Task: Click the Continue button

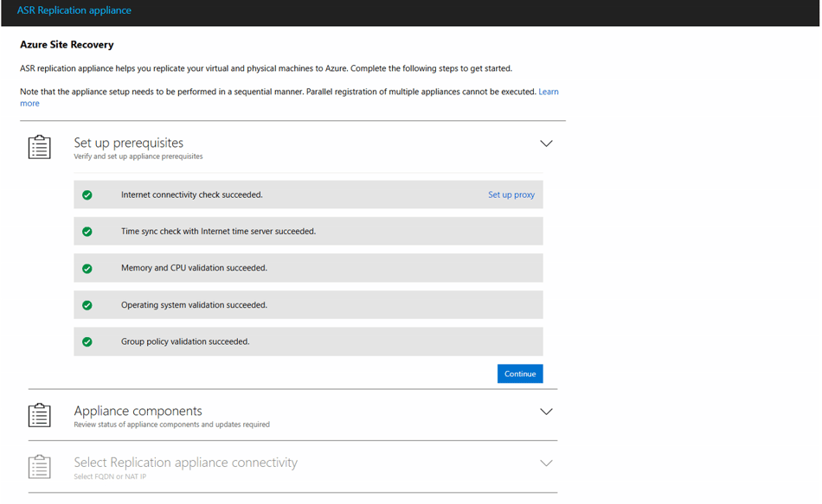Action: (520, 373)
